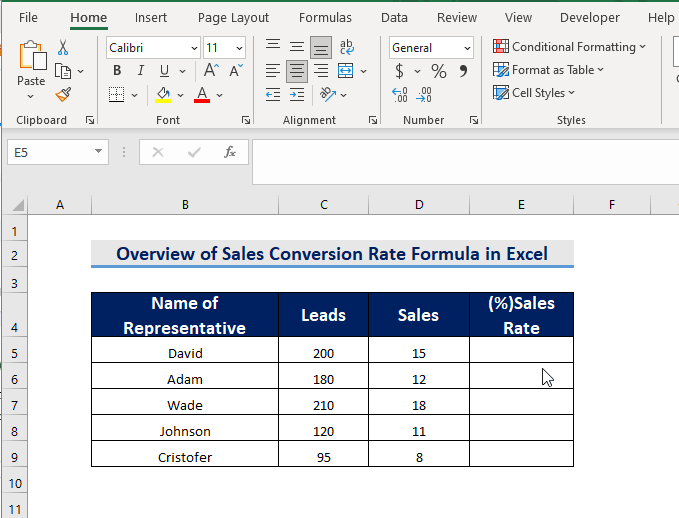
Task: Expand the underline style arrow
Action: pos(182,71)
